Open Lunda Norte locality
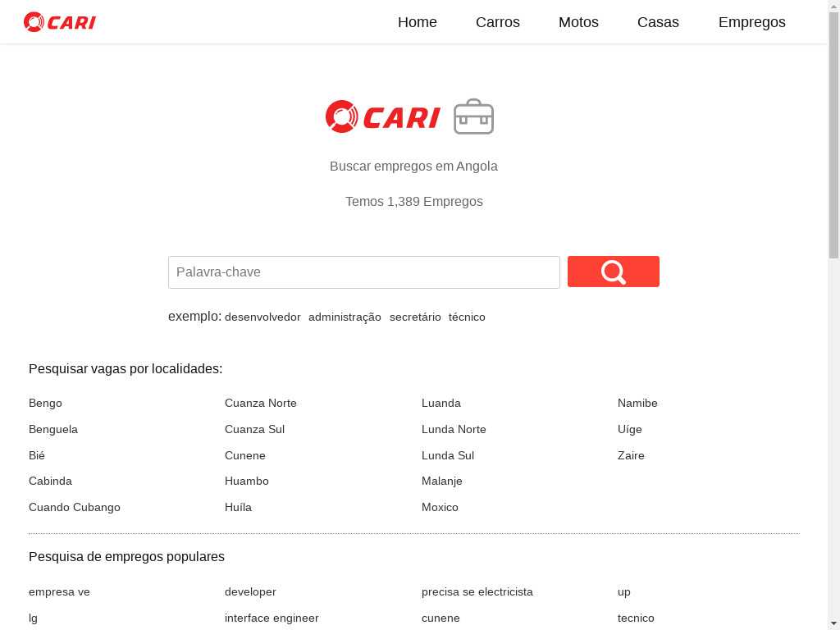840x630 pixels. [x=454, y=430]
